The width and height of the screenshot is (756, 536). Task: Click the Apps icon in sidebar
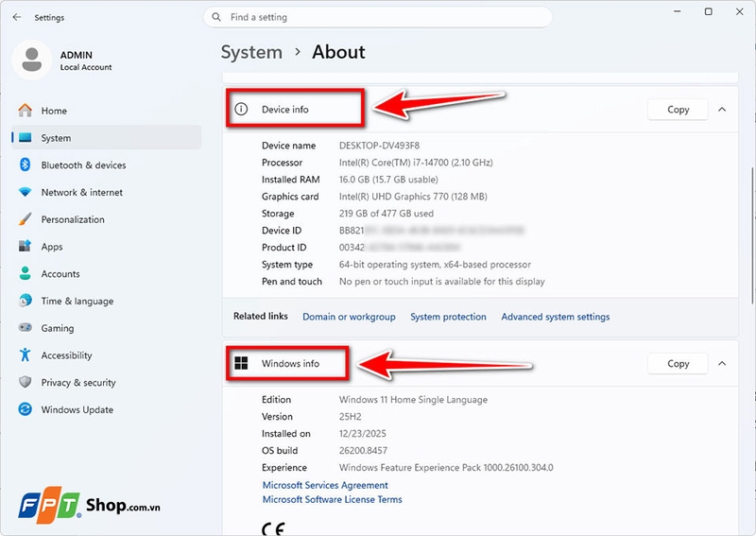tap(26, 246)
